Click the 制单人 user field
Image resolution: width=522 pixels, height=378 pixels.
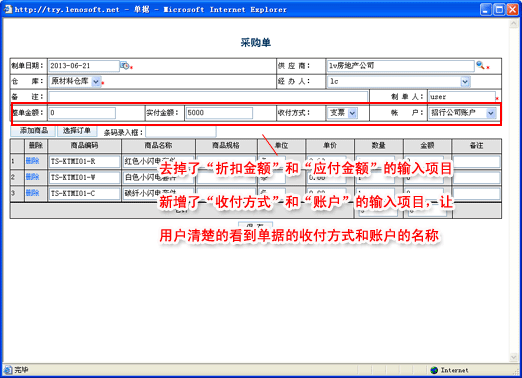462,97
